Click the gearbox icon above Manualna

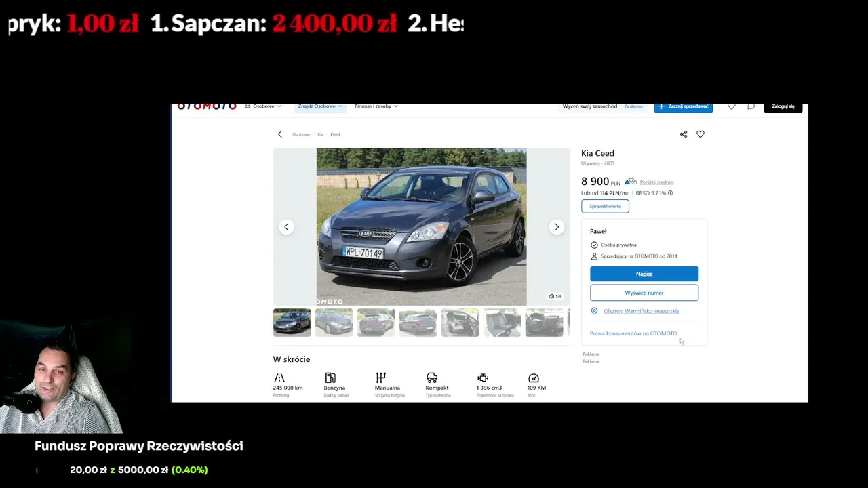tap(381, 378)
